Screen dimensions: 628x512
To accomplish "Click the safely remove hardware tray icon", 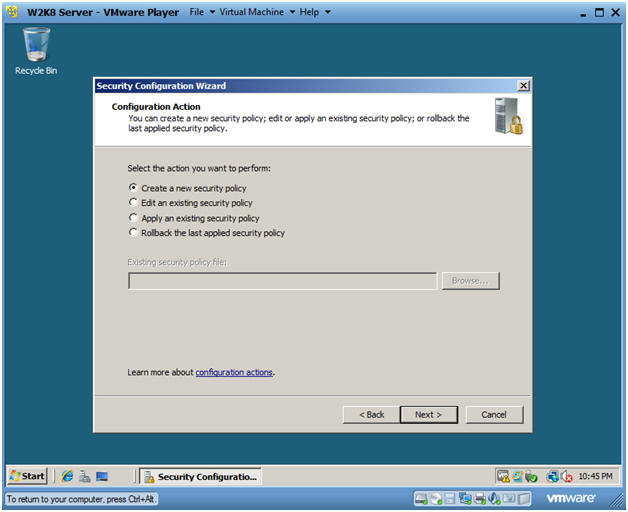I will (531, 477).
